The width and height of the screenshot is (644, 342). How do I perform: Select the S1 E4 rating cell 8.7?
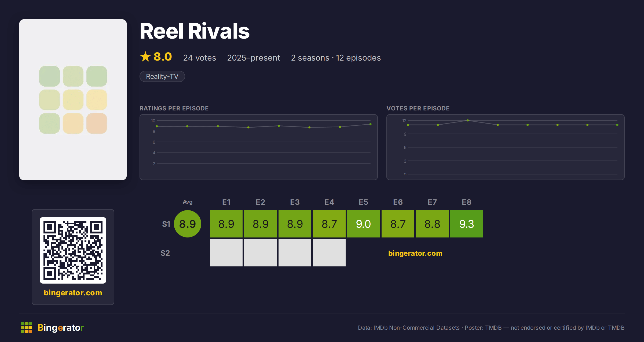click(329, 224)
